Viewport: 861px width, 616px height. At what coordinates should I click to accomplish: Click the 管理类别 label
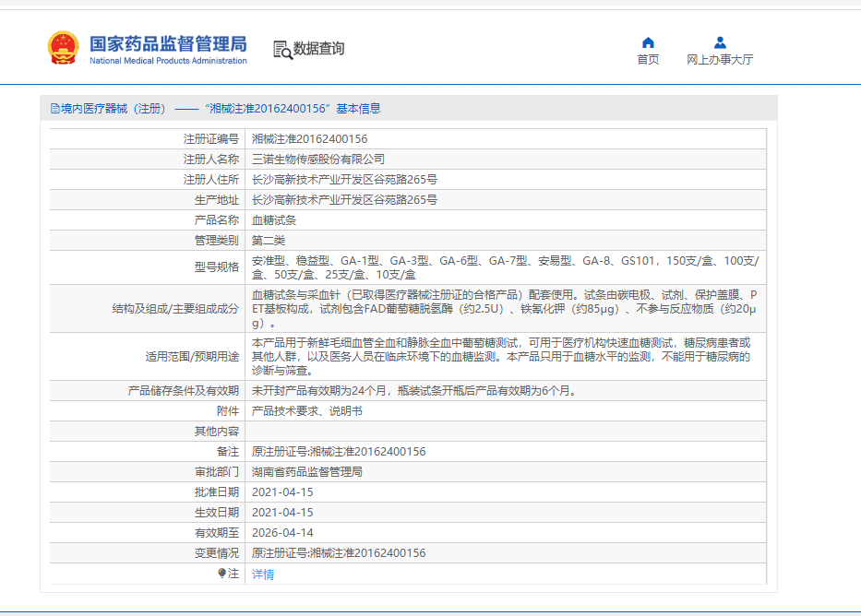(x=216, y=241)
